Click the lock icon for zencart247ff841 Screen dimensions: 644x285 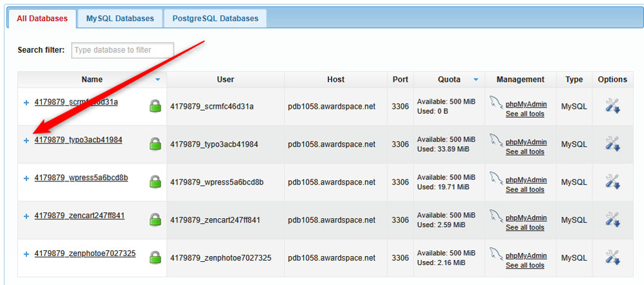tap(155, 219)
